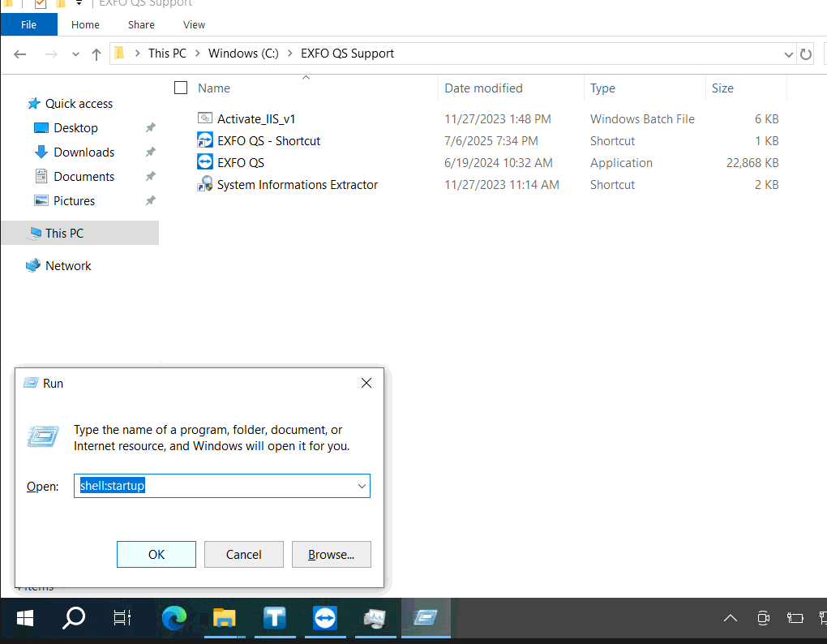The image size is (827, 644).
Task: Click the tray icon right of Meet Now
Action: click(795, 618)
